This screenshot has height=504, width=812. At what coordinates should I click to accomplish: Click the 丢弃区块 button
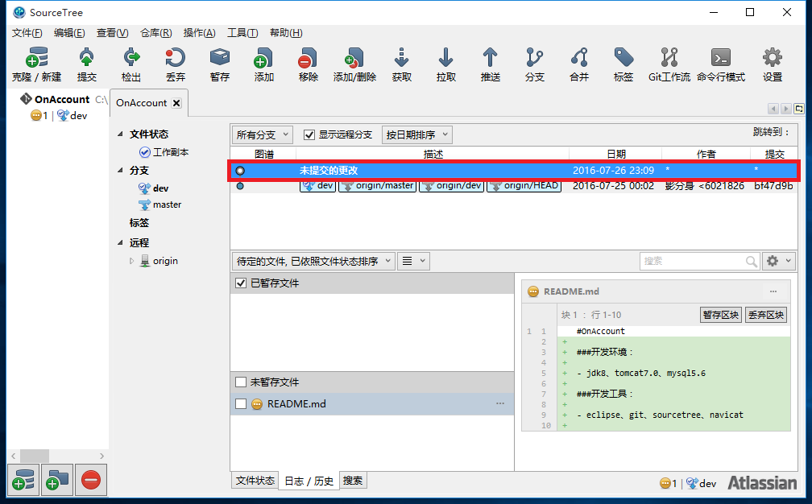click(x=766, y=315)
